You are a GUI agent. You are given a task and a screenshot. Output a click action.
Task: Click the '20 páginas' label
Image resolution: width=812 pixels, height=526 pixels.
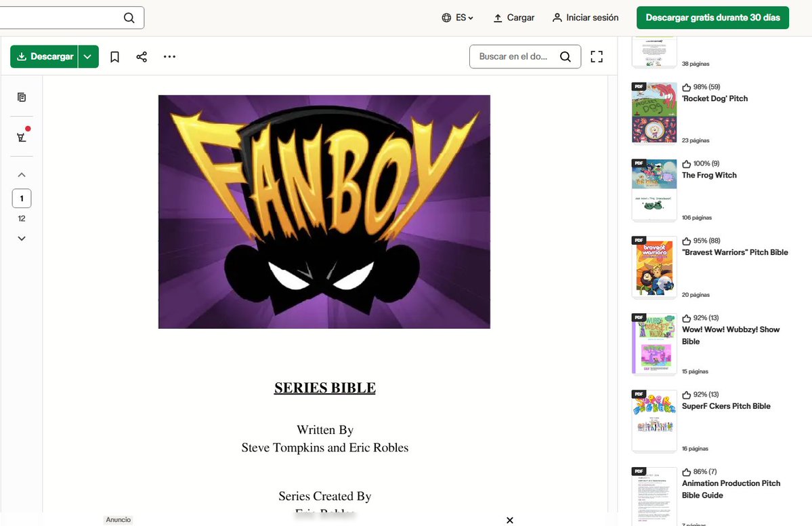click(x=696, y=295)
